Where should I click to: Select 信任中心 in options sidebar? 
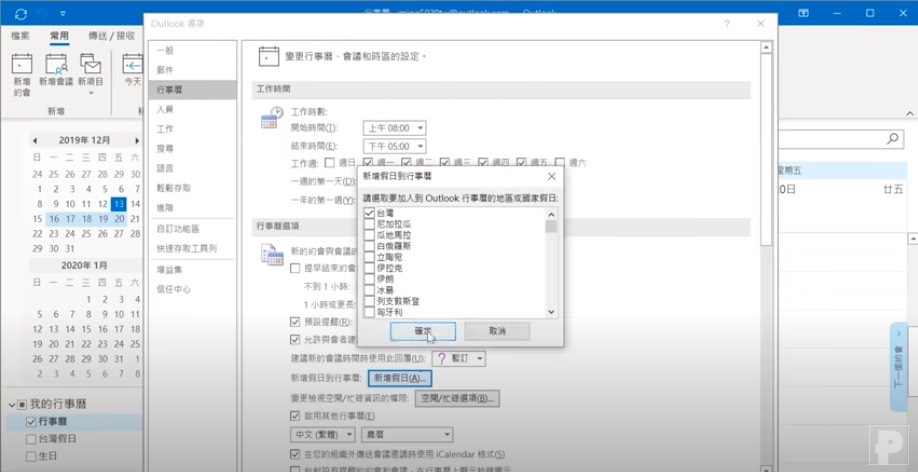[x=193, y=289]
